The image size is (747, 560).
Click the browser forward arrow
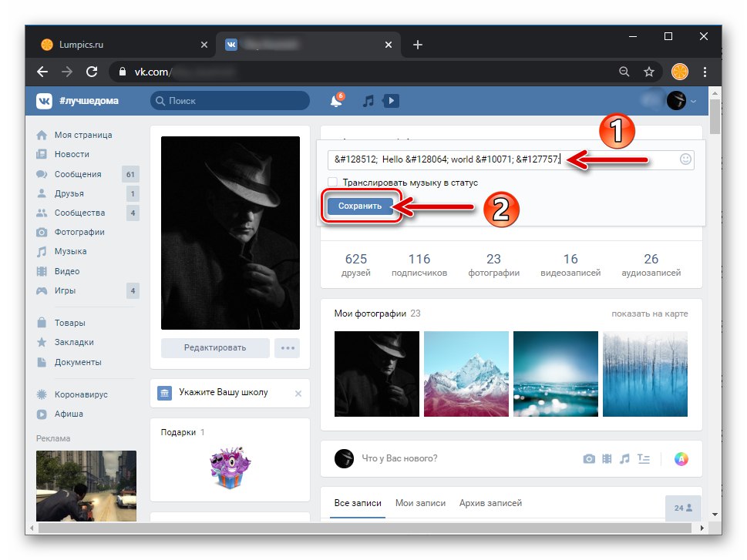click(x=67, y=72)
